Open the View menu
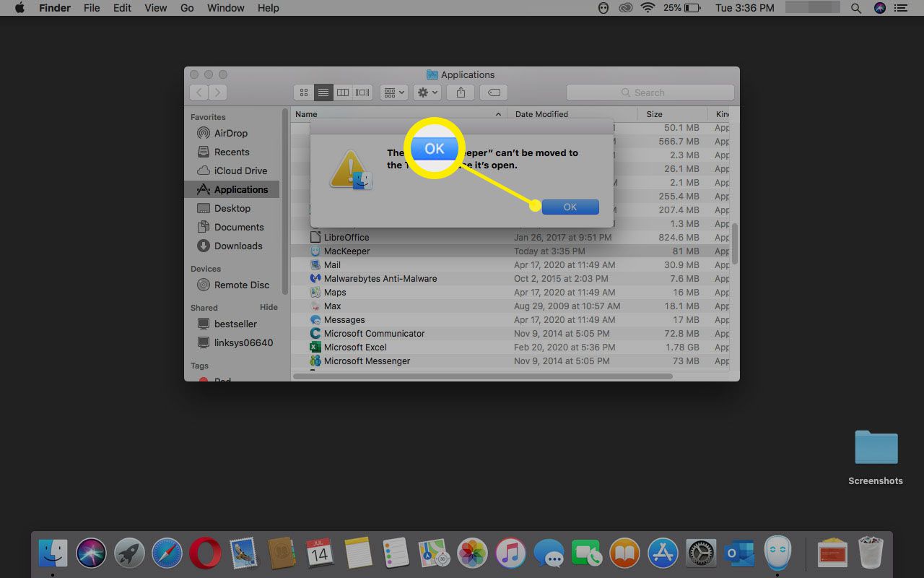Image resolution: width=924 pixels, height=578 pixels. (x=155, y=8)
